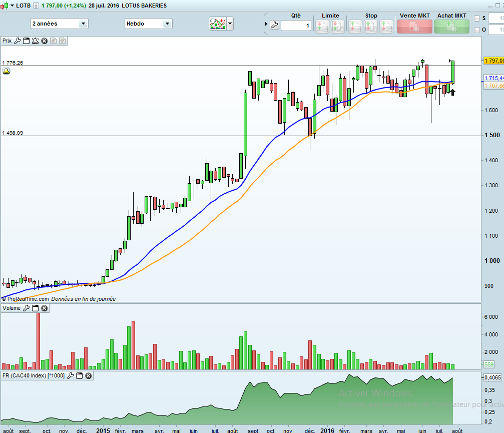Maximize the Prix panel window icon
The width and height of the screenshot is (504, 433).
point(27,41)
